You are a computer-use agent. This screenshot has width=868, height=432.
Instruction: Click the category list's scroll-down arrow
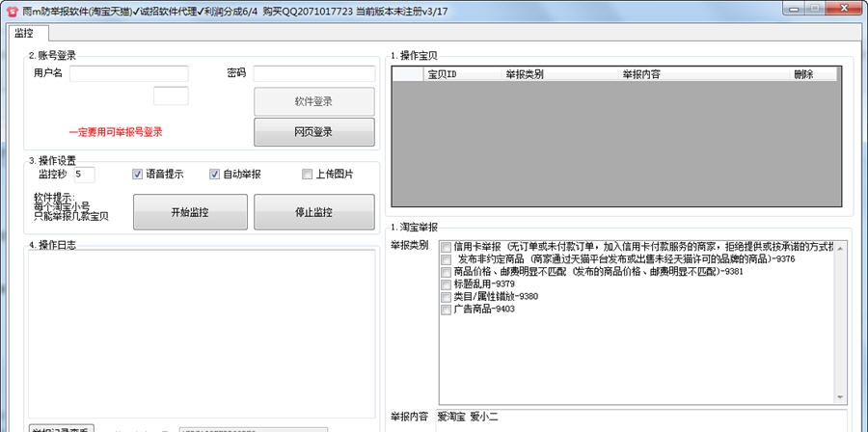[841, 397]
